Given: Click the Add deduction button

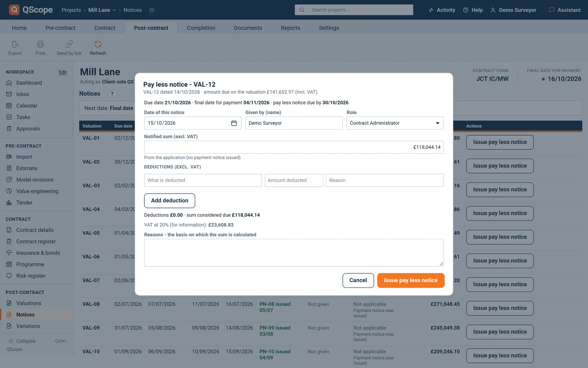Looking at the screenshot, I should (x=169, y=201).
